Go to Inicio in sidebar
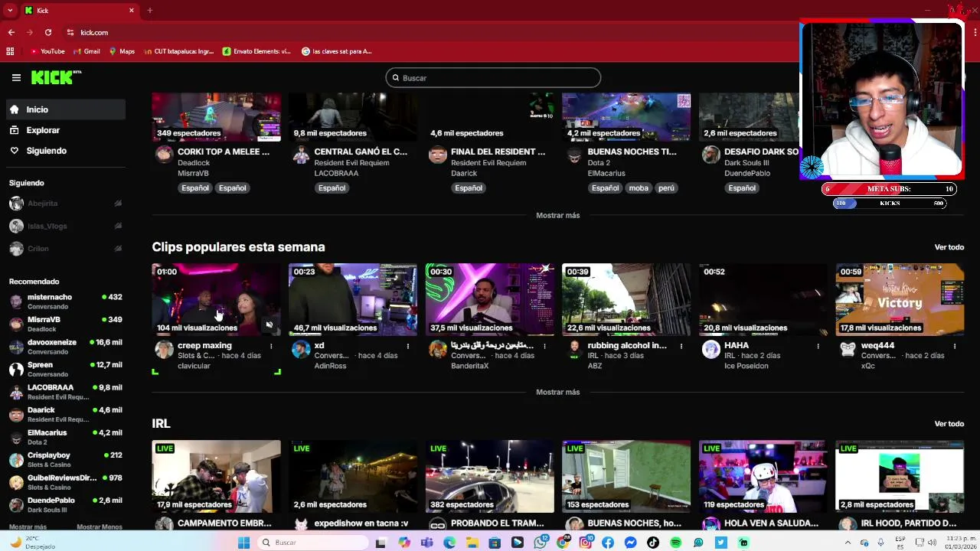980x551 pixels. [x=66, y=109]
